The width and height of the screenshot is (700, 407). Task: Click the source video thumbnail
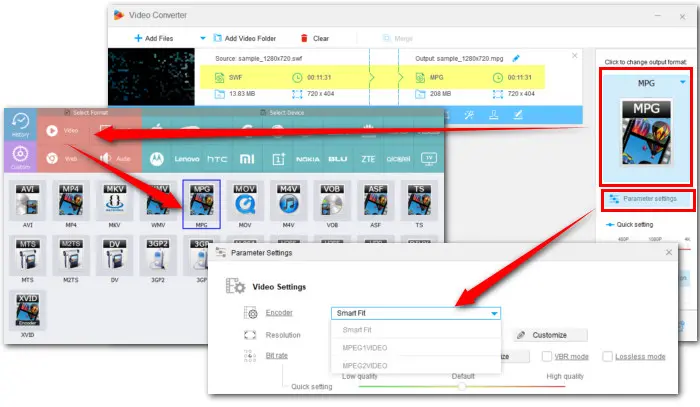[151, 77]
